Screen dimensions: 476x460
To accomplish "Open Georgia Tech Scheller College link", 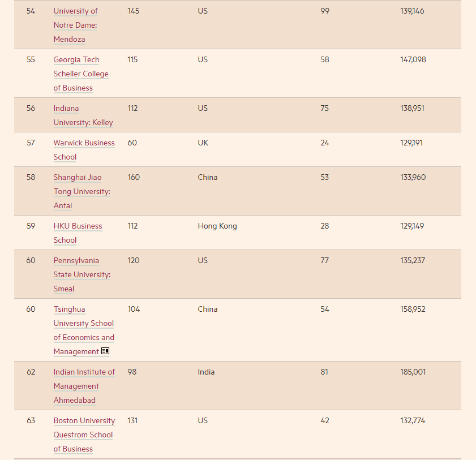I will point(80,74).
